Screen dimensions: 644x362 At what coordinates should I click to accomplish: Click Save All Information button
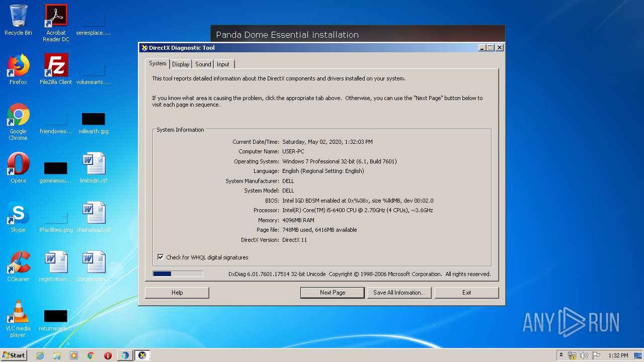[x=399, y=293]
